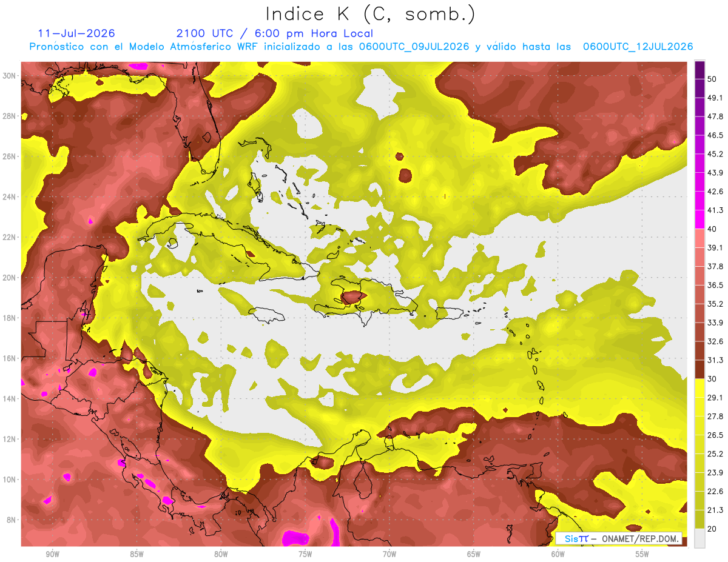Click the '31.3' color scale value
The width and height of the screenshot is (728, 562).
715,360
